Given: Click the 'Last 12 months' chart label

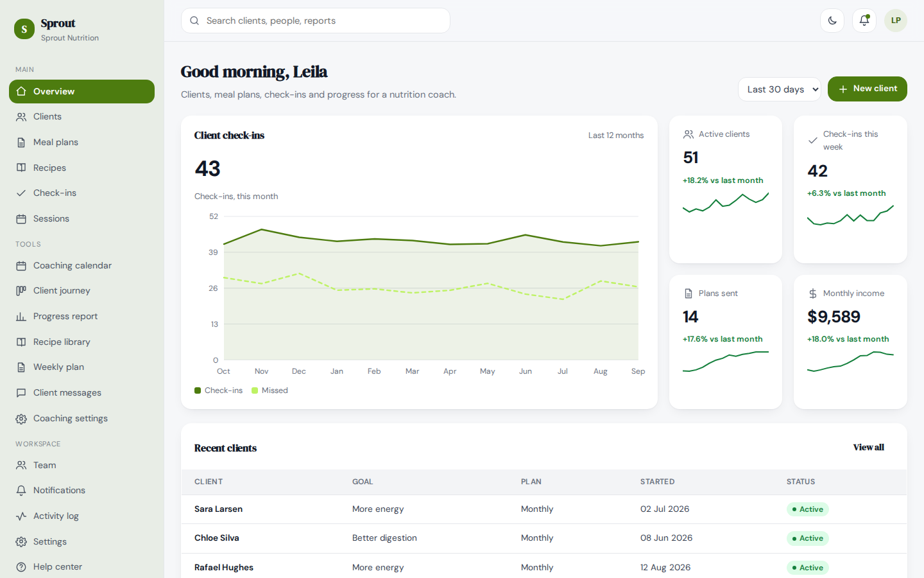Looking at the screenshot, I should [616, 136].
